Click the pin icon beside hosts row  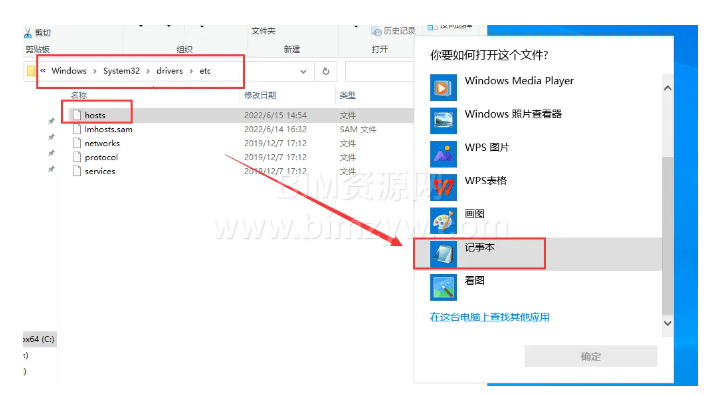click(x=51, y=121)
